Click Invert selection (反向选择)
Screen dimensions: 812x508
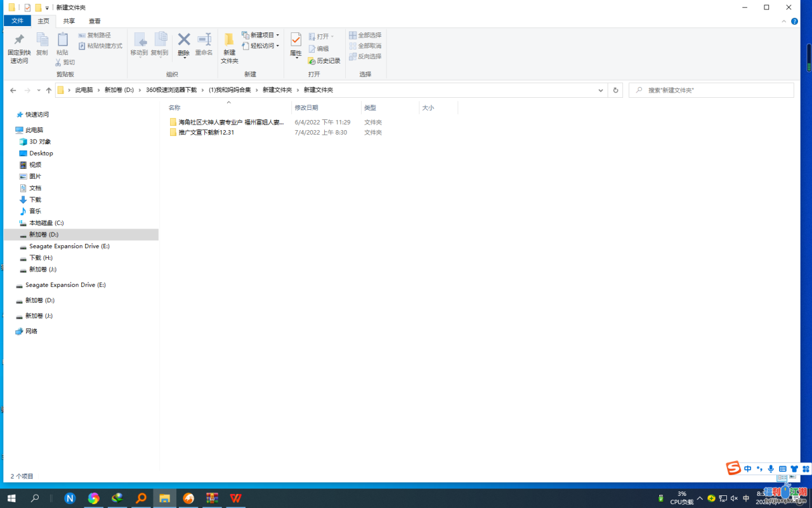coord(365,57)
